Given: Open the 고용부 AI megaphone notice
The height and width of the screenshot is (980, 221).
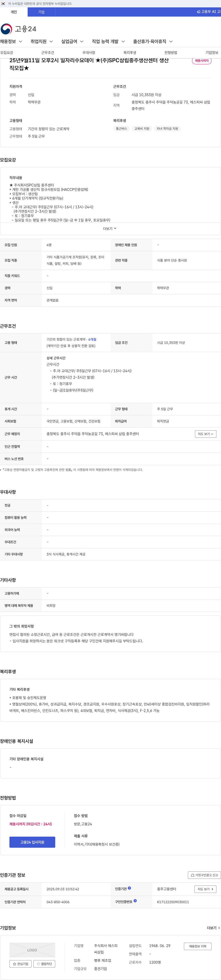Looking at the screenshot, I should 209,12.
